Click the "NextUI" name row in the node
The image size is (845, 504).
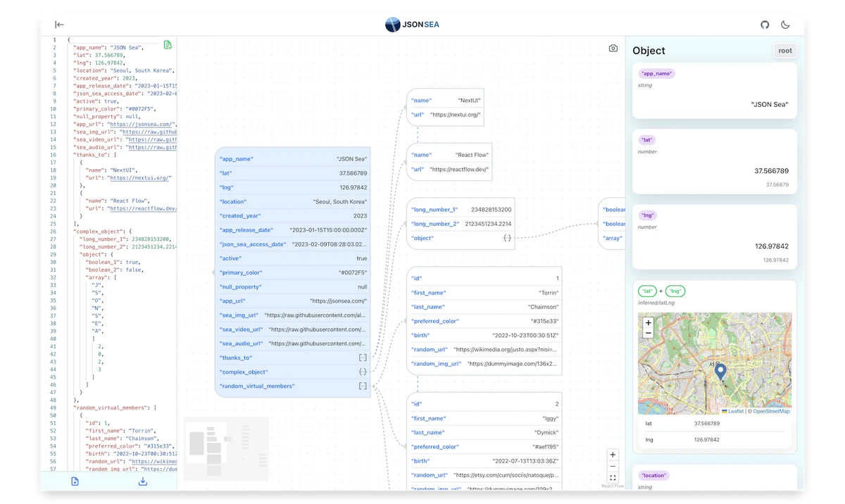click(x=446, y=101)
